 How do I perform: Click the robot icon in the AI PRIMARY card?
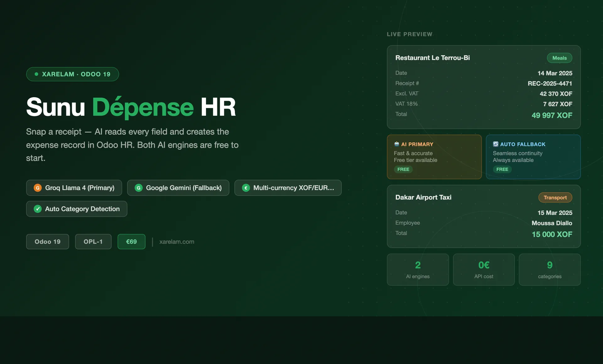(397, 144)
